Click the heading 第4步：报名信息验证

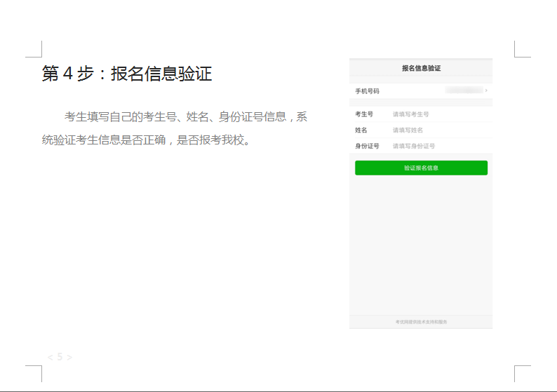[x=127, y=74]
